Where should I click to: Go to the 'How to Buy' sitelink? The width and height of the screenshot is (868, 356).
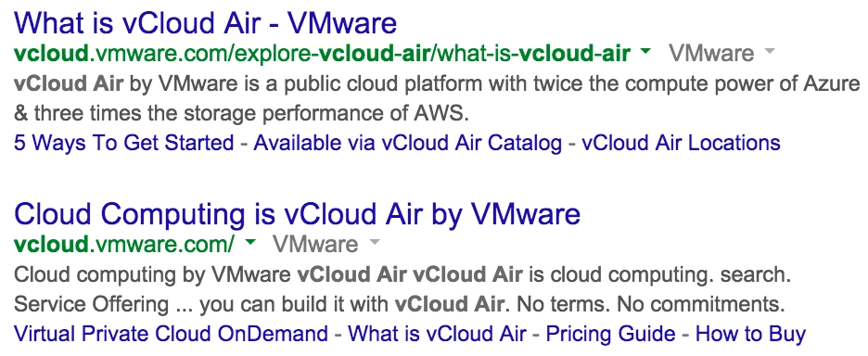[x=750, y=334]
